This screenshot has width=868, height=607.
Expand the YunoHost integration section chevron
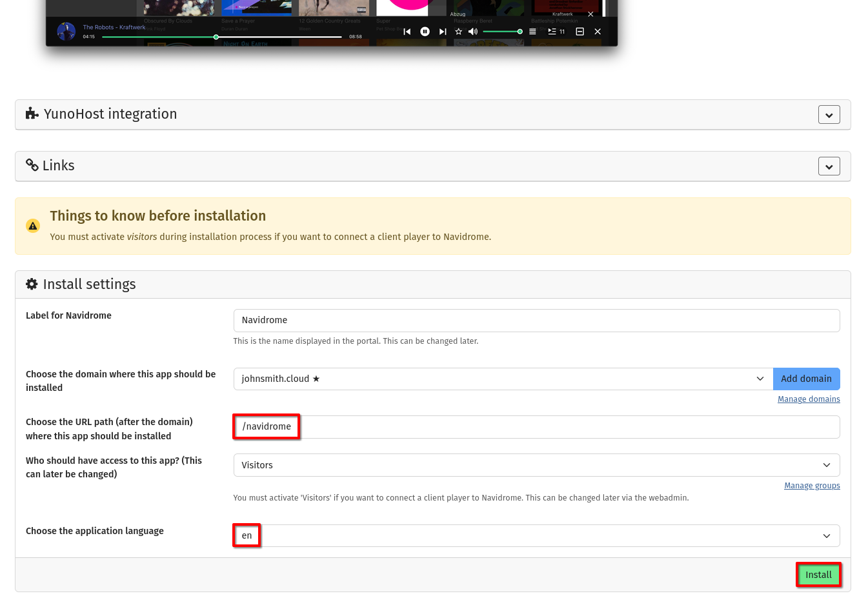(829, 115)
